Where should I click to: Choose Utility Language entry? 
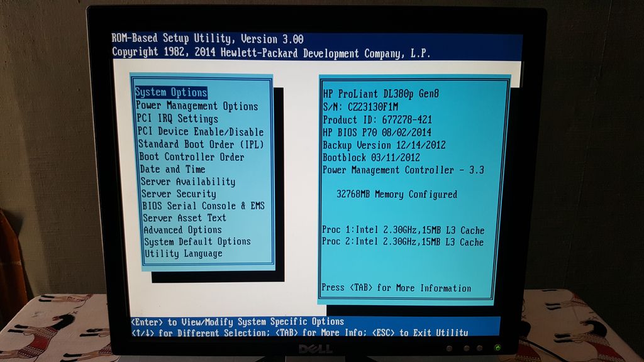tap(183, 253)
